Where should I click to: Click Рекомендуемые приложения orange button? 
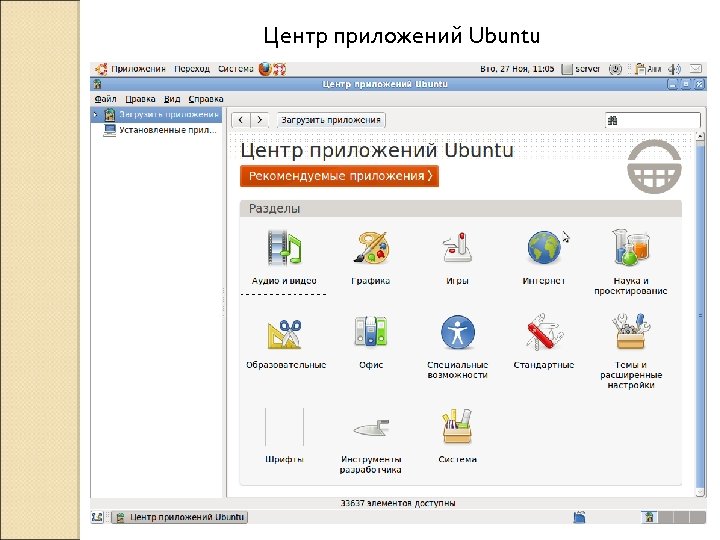[x=339, y=176]
